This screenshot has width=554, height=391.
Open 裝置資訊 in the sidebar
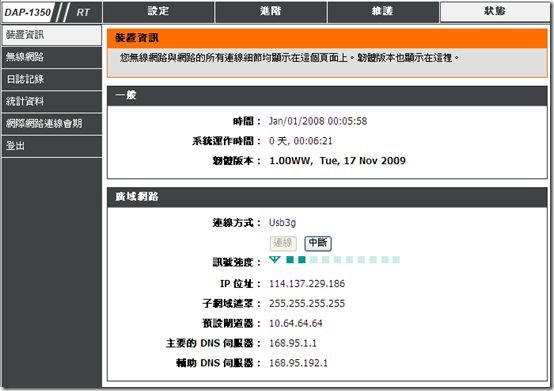52,35
